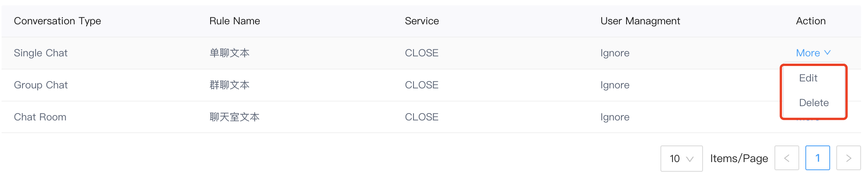Go to previous page with left arrow

(x=786, y=158)
